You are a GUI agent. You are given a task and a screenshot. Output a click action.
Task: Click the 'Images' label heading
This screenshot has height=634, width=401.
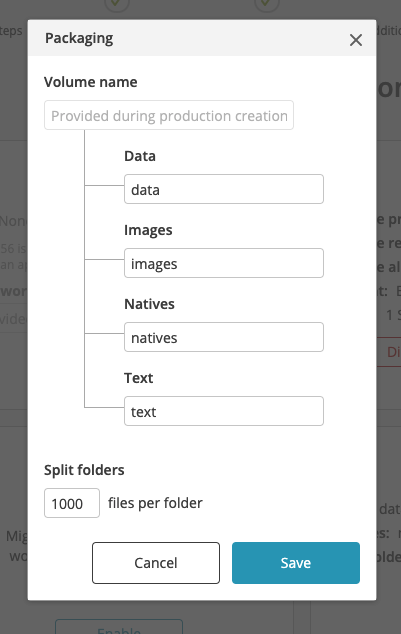click(148, 230)
